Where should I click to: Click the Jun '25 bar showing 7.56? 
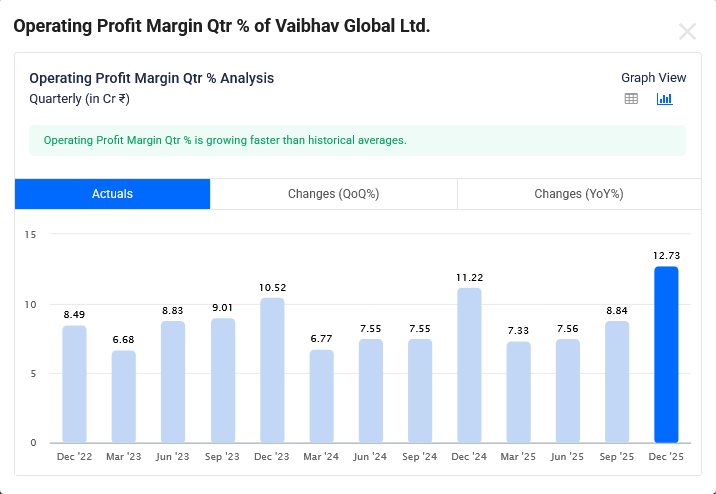568,391
